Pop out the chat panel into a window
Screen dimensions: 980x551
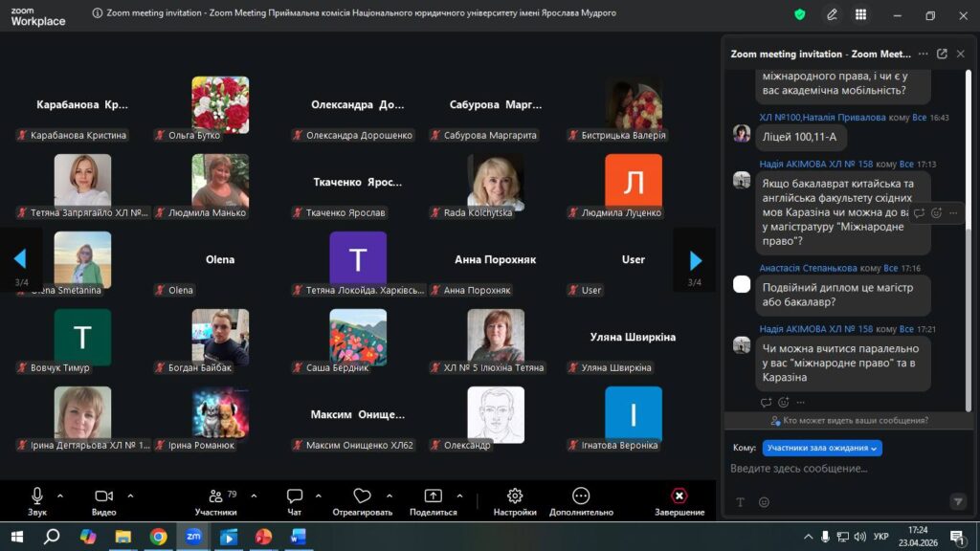[x=942, y=55]
